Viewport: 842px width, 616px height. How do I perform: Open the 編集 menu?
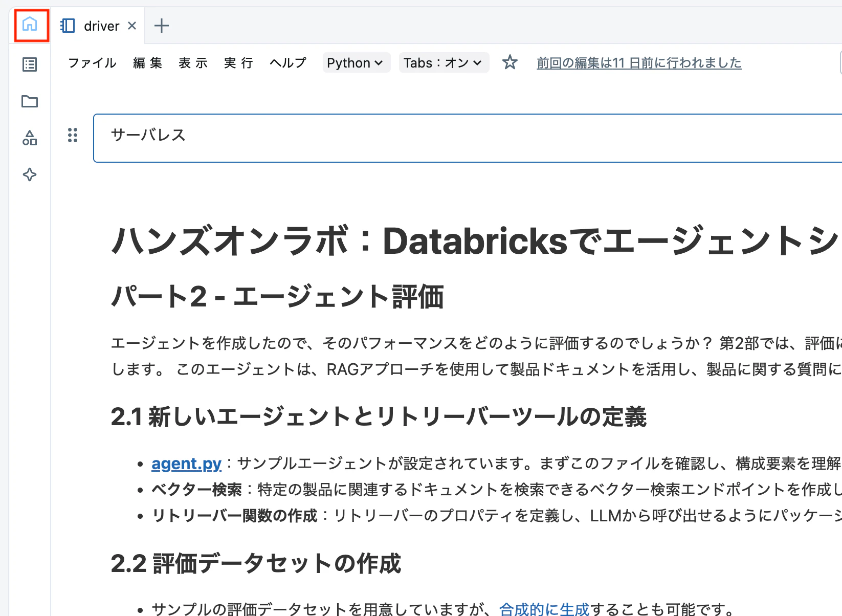(x=148, y=63)
